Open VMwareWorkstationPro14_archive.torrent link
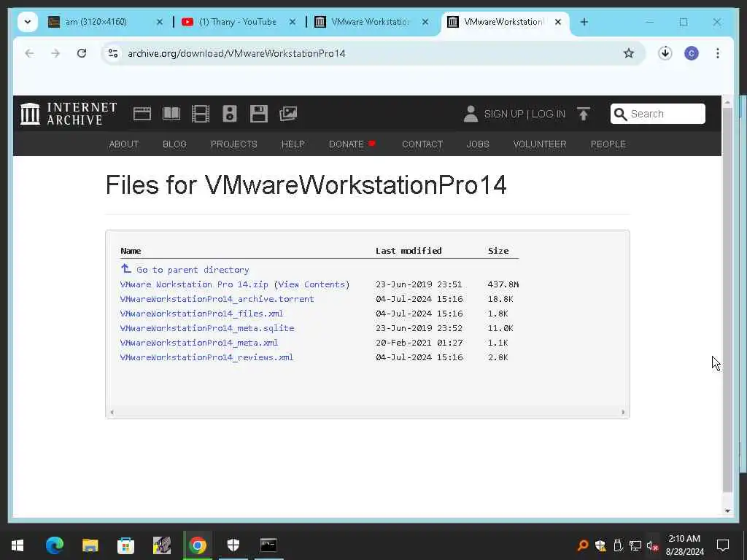 click(217, 299)
